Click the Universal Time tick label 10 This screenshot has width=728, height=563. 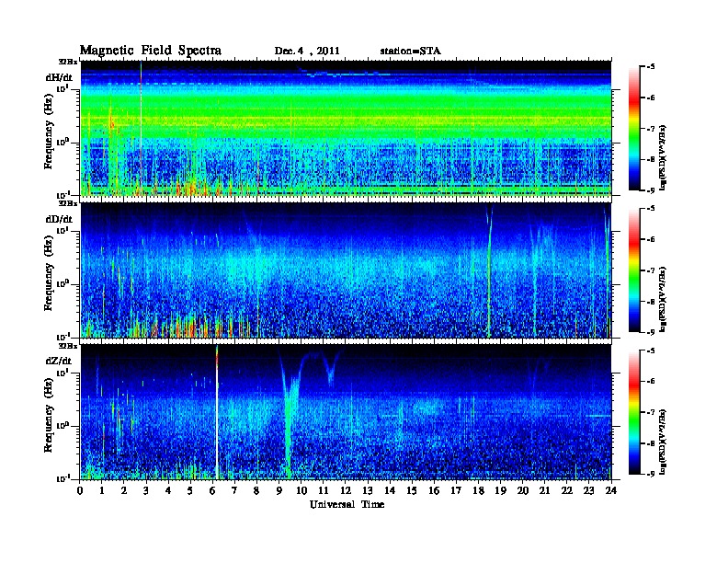pos(301,490)
